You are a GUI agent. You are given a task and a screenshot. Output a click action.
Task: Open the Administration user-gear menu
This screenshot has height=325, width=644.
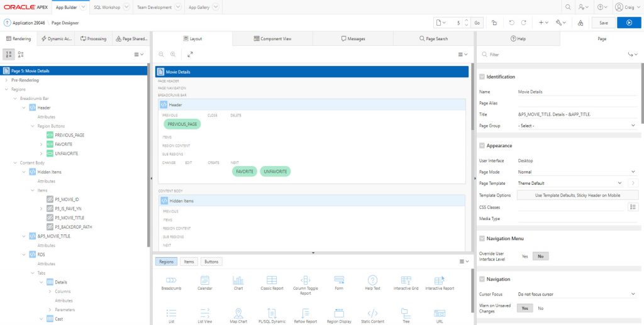coord(583,7)
